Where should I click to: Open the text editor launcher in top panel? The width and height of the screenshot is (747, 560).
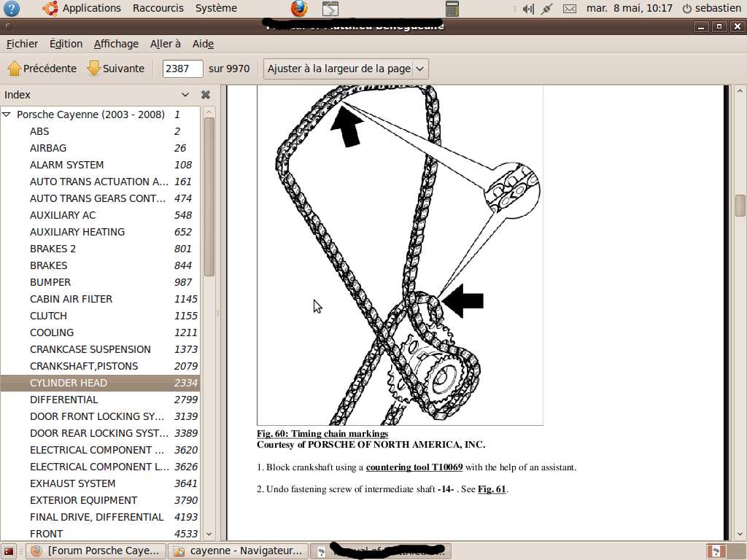click(330, 9)
